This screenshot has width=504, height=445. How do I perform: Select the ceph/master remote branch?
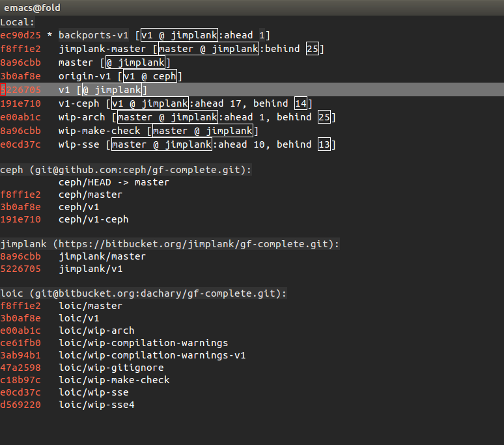point(91,195)
